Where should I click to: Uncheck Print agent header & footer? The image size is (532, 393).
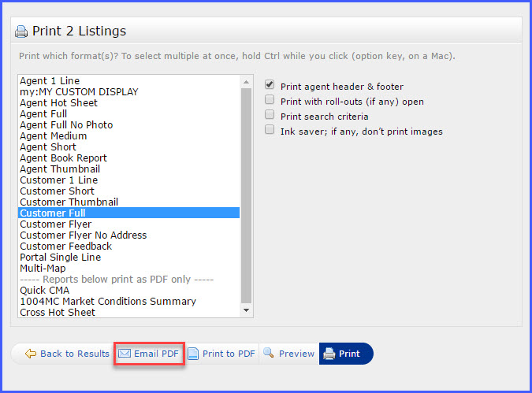click(x=270, y=85)
